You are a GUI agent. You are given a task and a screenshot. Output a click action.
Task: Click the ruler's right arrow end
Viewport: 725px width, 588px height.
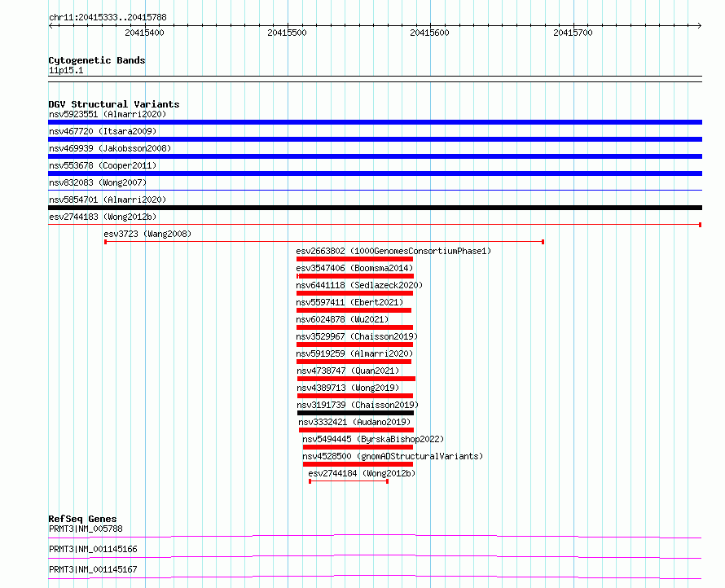[x=699, y=26]
